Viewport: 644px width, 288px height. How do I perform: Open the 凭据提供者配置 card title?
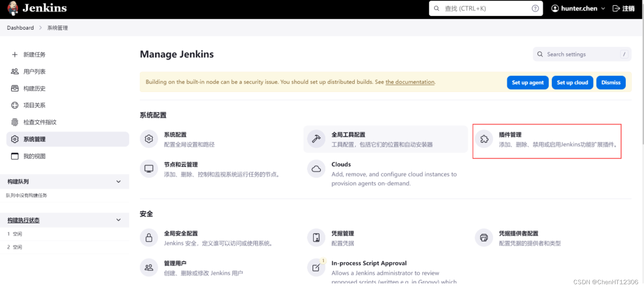tap(518, 234)
